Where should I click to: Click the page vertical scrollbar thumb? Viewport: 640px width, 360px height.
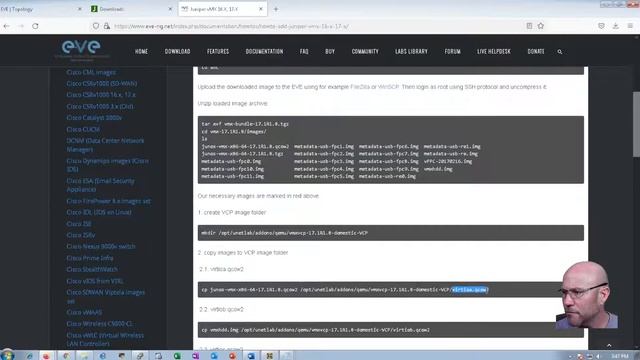click(636, 124)
